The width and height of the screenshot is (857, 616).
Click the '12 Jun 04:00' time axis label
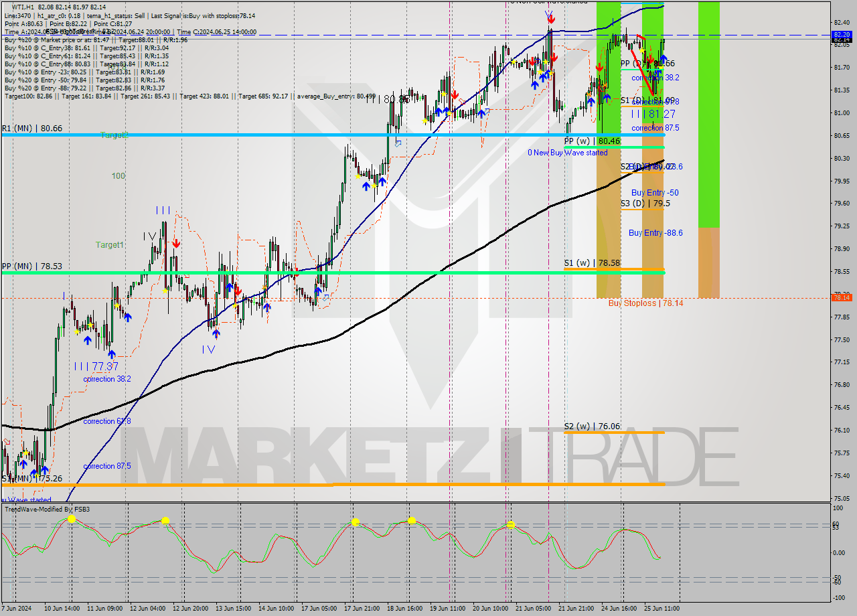[149, 609]
